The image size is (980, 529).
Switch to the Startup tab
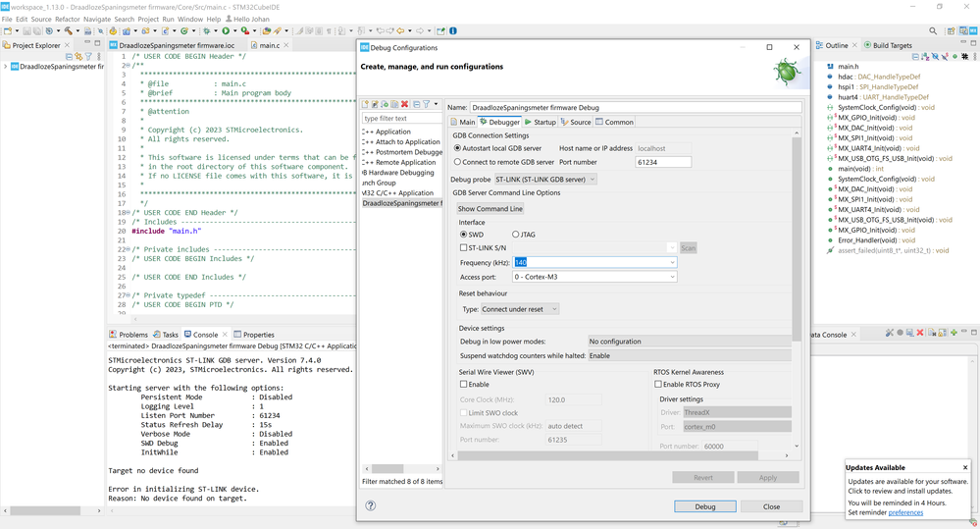(541, 123)
